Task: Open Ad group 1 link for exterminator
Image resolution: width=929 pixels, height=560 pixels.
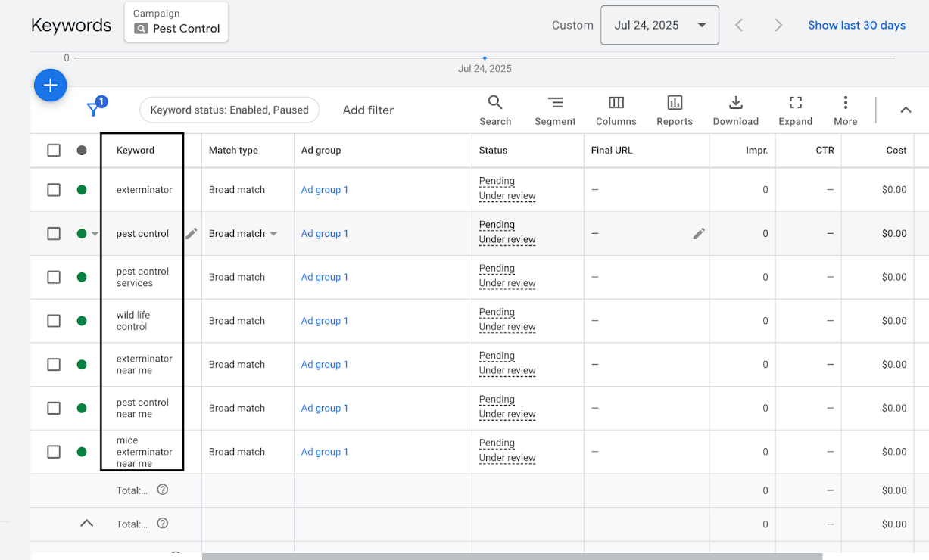Action: (x=324, y=190)
